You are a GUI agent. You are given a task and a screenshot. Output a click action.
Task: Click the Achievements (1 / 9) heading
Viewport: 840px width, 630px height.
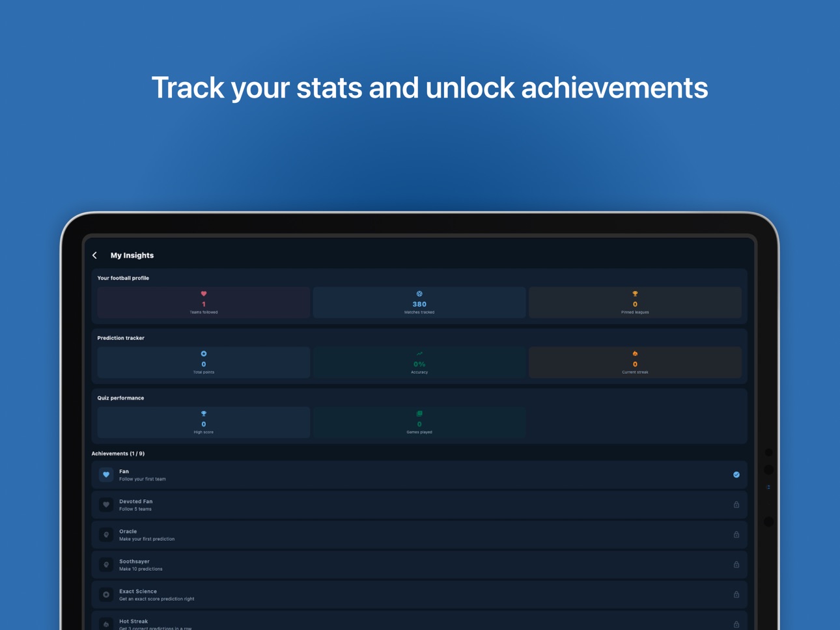tap(118, 454)
